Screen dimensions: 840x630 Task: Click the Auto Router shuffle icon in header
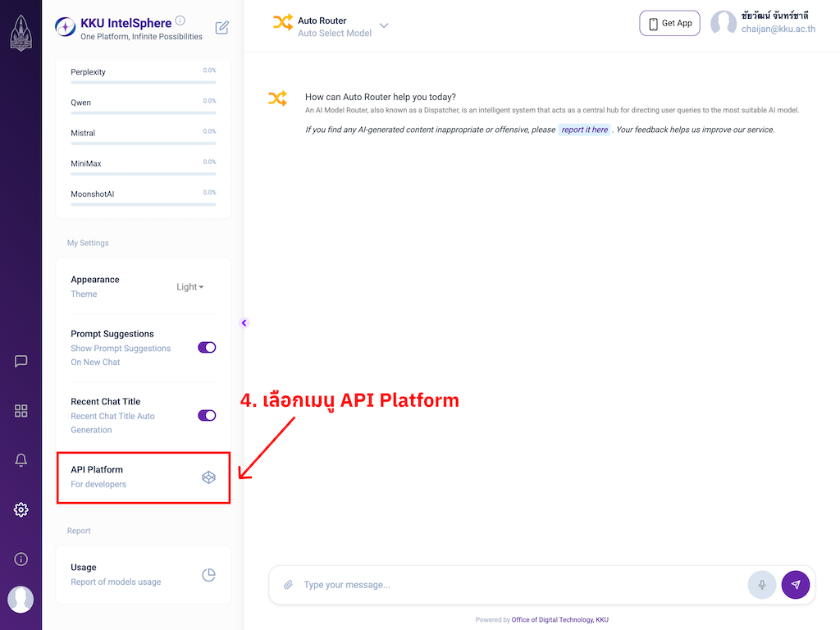click(283, 22)
